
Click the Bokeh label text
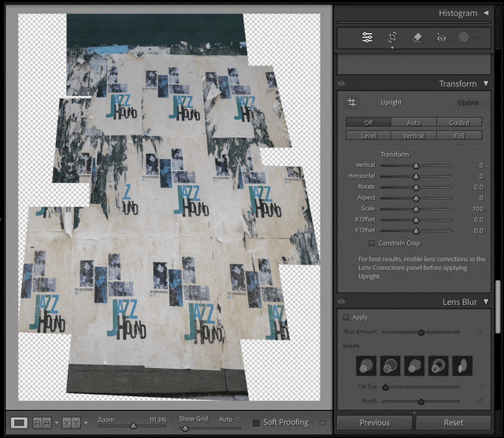click(x=351, y=346)
